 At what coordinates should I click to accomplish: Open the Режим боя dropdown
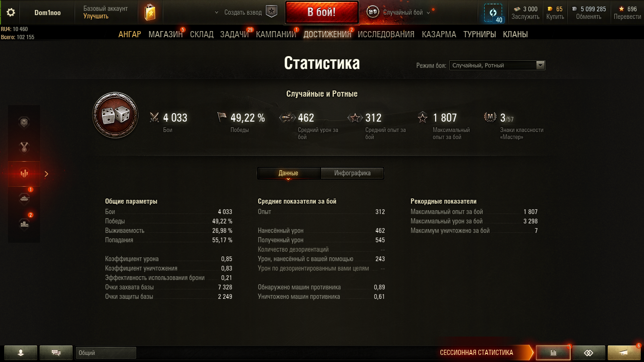(x=497, y=66)
